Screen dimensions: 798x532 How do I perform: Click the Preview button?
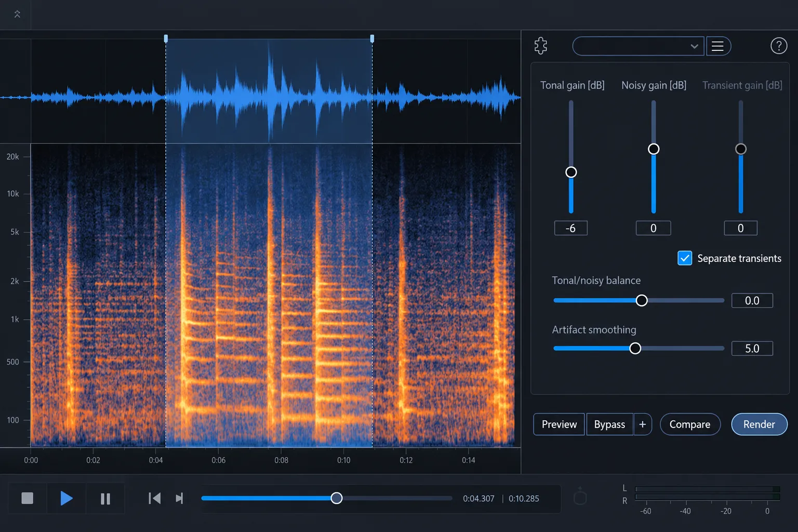coord(559,424)
